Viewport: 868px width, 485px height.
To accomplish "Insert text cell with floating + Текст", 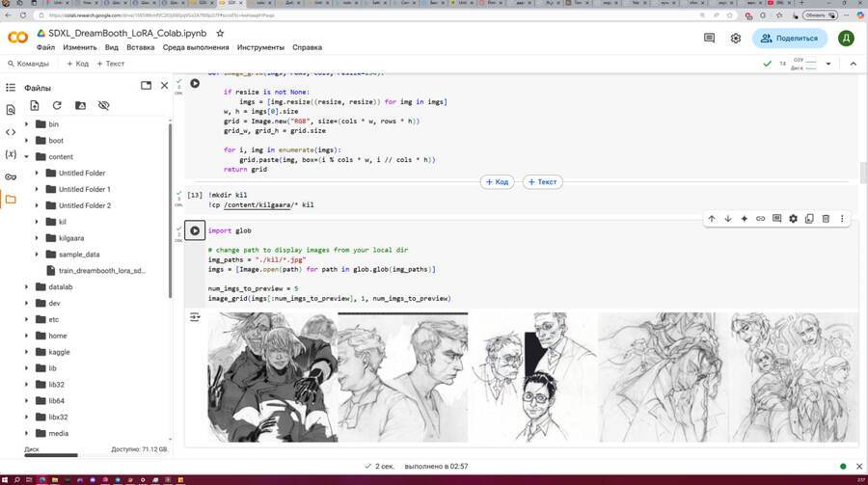I will pyautogui.click(x=542, y=181).
